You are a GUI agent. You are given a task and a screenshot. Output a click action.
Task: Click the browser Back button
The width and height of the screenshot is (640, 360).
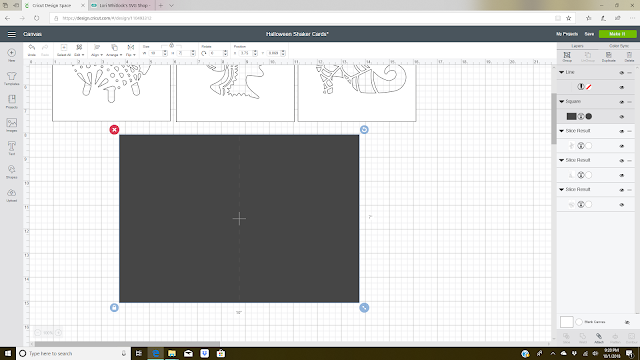click(x=8, y=18)
